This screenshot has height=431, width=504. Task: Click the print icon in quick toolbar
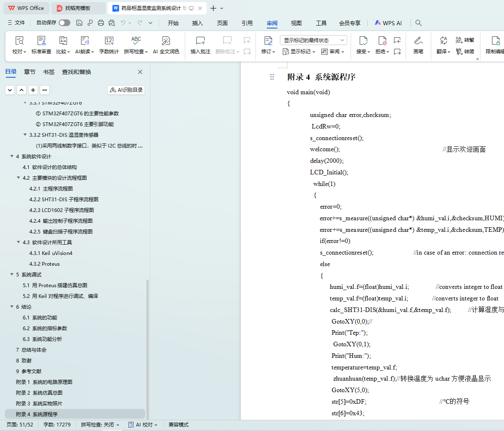101,23
